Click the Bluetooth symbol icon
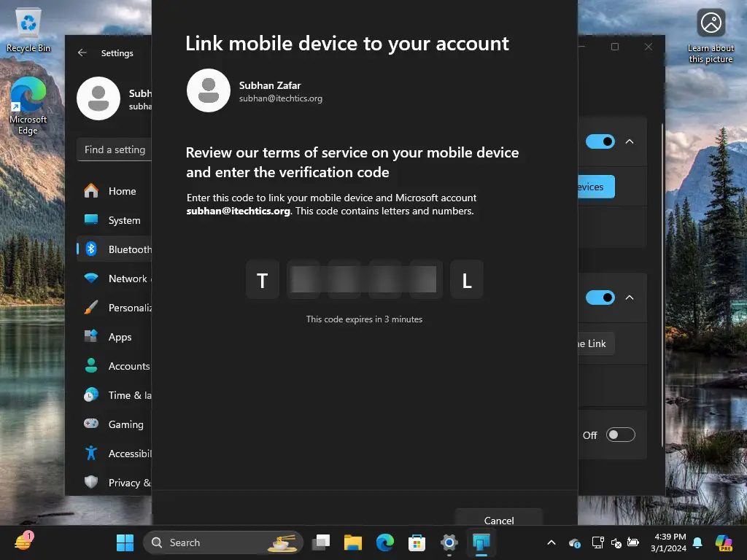Viewport: 747px width, 560px height. tap(91, 249)
